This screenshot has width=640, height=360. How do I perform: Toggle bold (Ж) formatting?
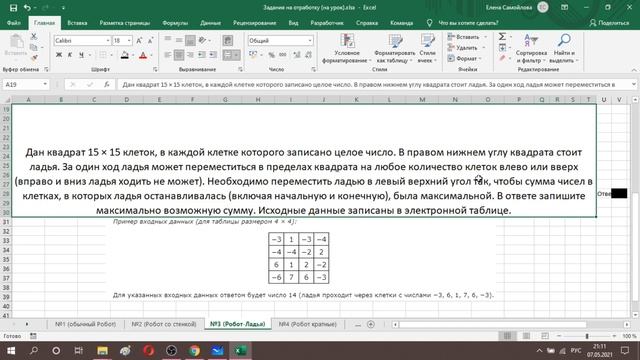click(x=59, y=55)
